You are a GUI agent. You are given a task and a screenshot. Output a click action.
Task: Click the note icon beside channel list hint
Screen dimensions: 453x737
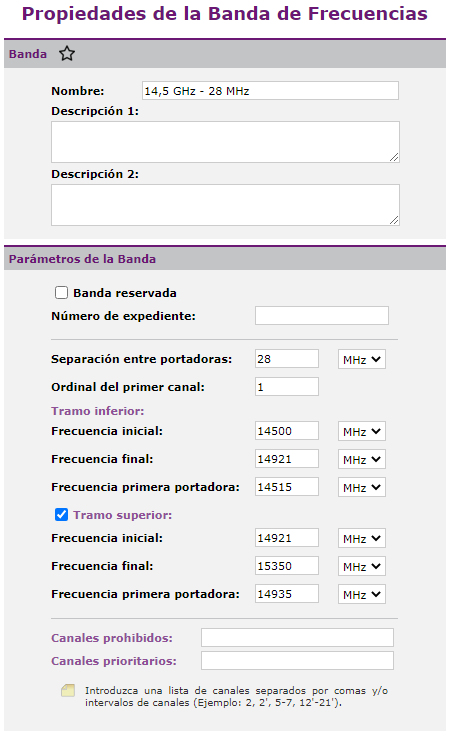[68, 690]
